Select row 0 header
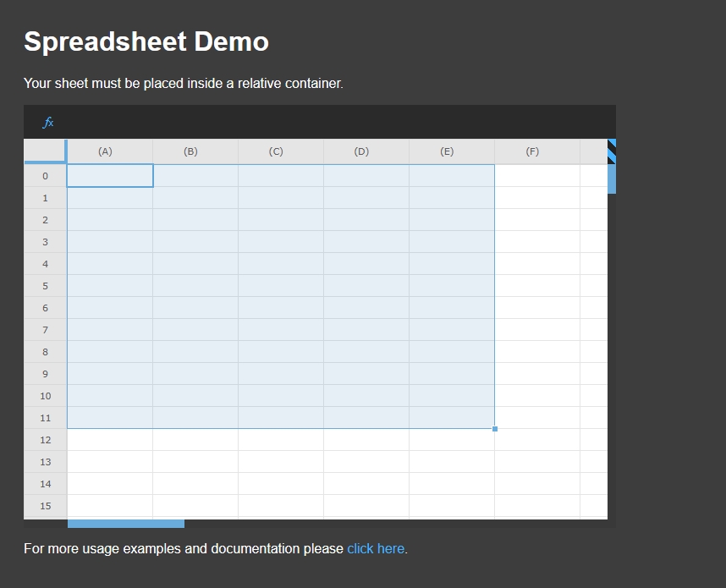This screenshot has height=588, width=726. click(46, 176)
